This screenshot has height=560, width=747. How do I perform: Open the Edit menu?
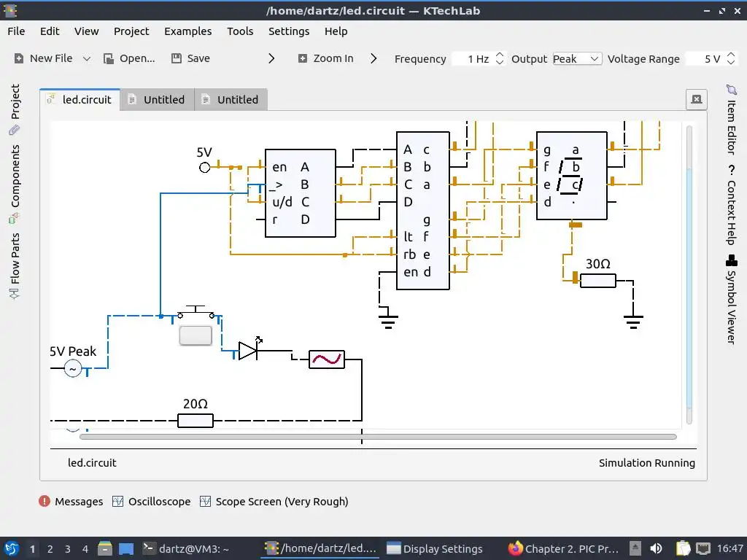[x=50, y=31]
